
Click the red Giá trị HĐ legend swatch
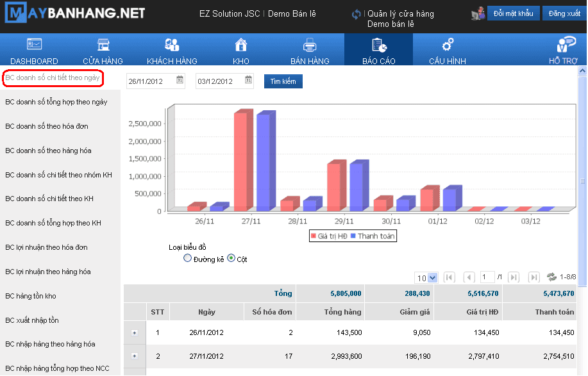pyautogui.click(x=314, y=236)
